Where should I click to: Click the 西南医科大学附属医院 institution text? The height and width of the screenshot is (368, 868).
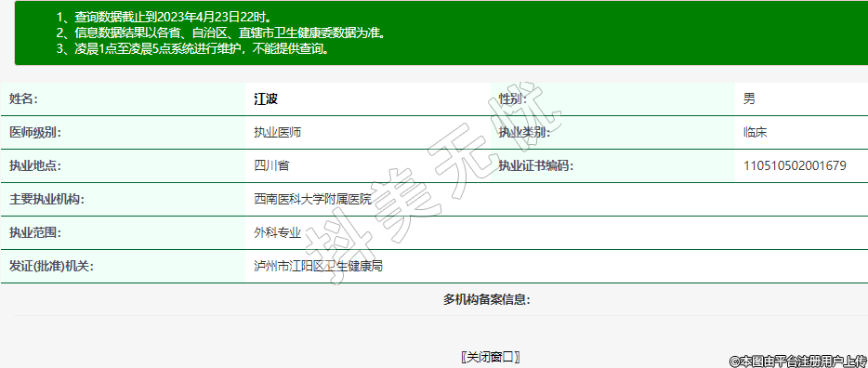tap(313, 199)
